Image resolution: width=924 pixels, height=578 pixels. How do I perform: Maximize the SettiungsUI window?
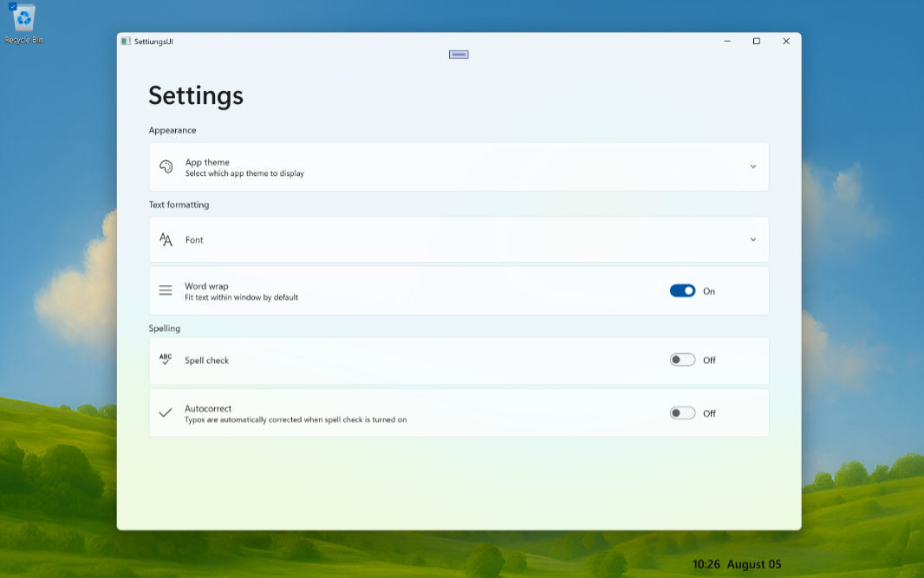[x=756, y=41]
